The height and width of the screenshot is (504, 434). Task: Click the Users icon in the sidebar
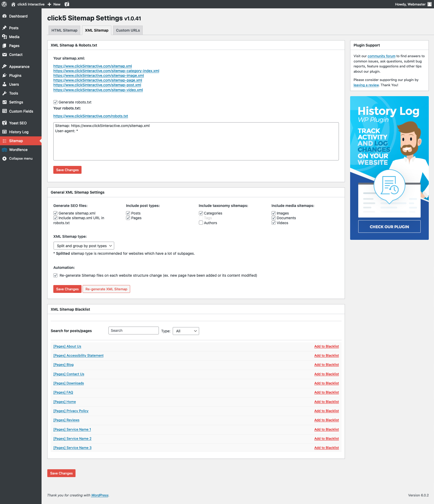point(4,84)
